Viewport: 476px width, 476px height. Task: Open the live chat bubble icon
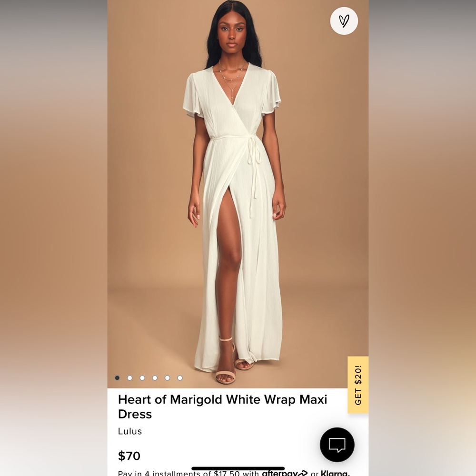tap(337, 445)
